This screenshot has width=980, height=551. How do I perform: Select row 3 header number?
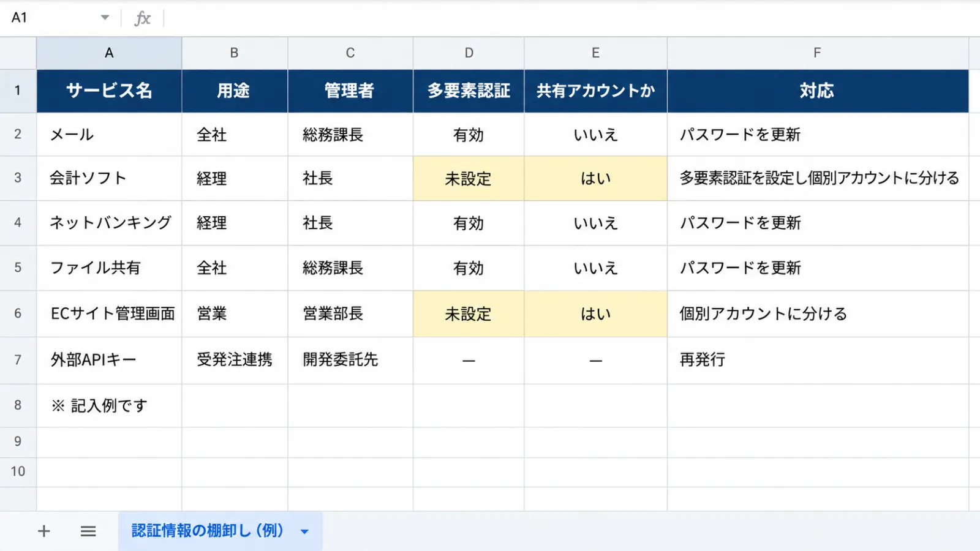pos(18,178)
